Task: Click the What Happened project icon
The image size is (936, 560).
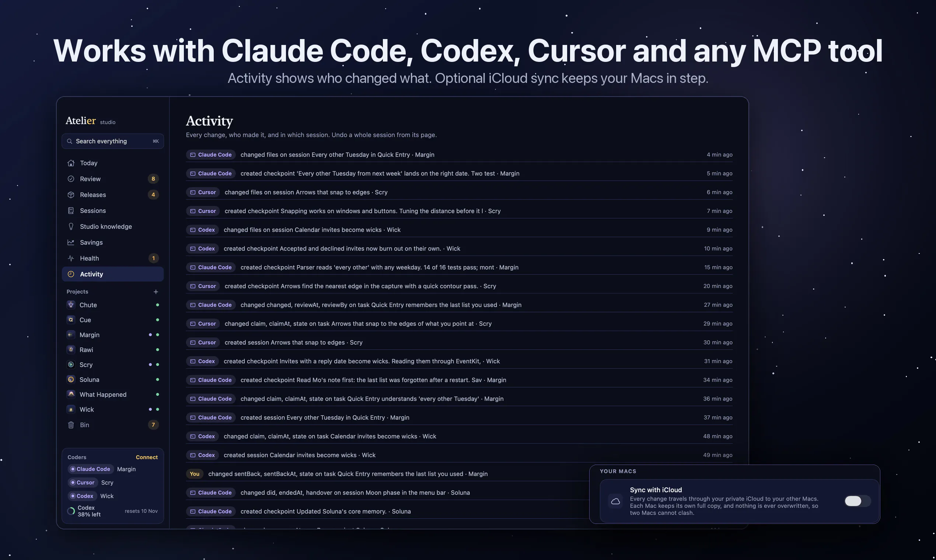Action: pyautogui.click(x=71, y=394)
